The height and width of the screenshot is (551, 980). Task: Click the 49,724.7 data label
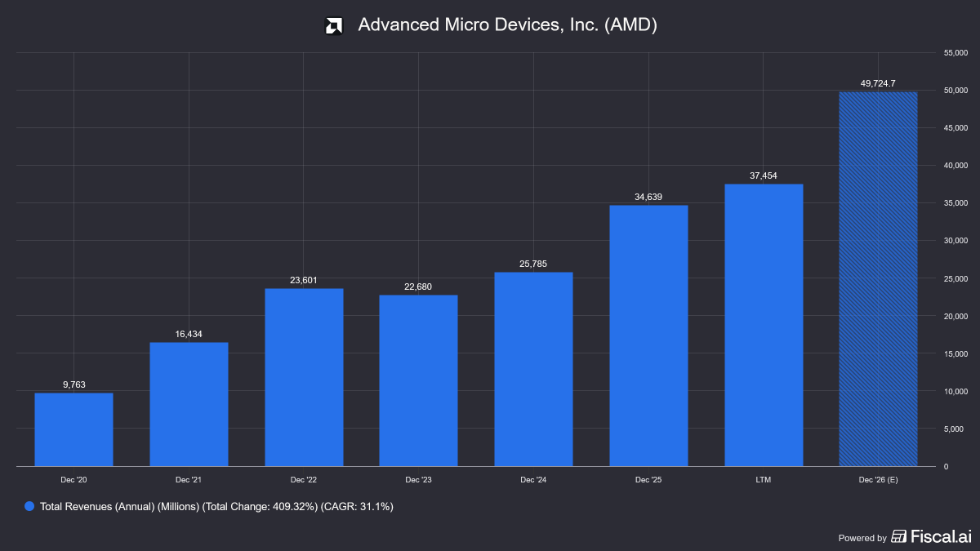tap(879, 83)
